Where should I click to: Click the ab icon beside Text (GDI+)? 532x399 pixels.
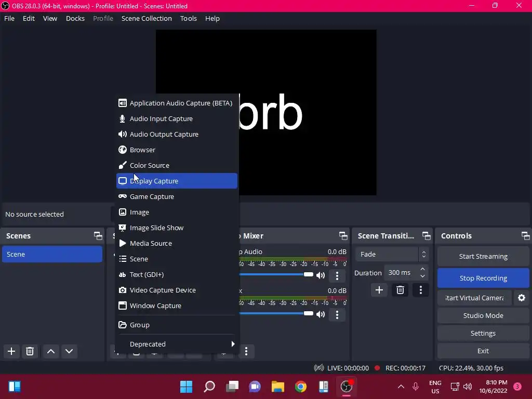[123, 274]
